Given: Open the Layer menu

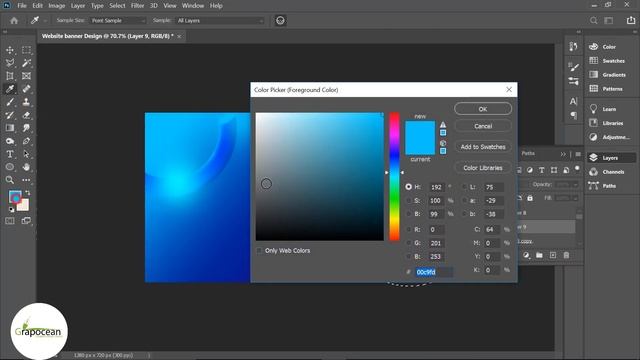Looking at the screenshot, I should coord(78,6).
